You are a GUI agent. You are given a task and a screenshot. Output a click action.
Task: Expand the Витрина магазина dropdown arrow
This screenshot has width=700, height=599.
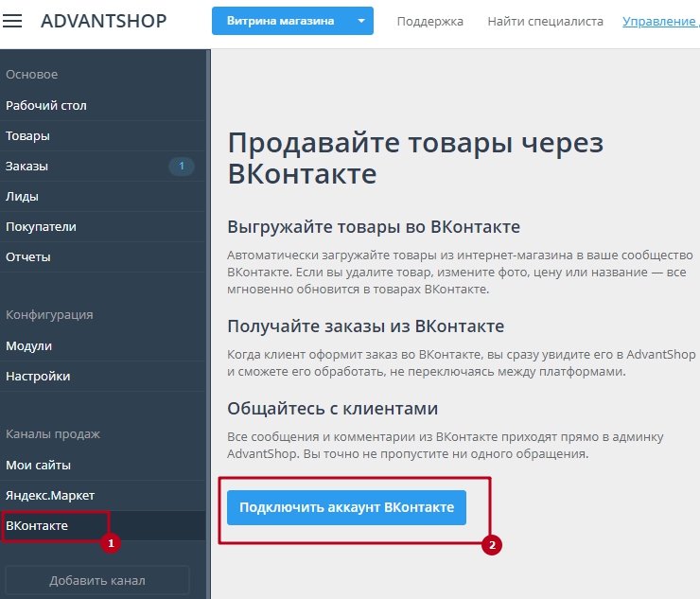click(x=361, y=21)
